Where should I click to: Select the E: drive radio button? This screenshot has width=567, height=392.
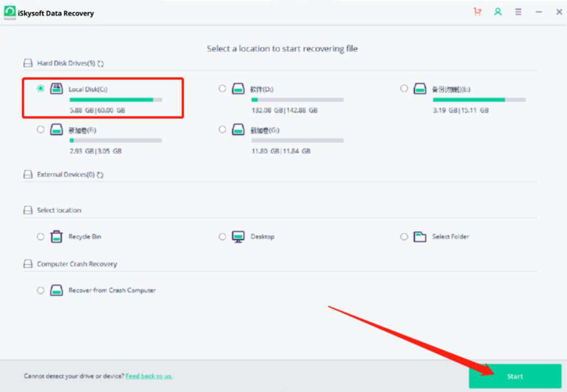pyautogui.click(x=404, y=88)
